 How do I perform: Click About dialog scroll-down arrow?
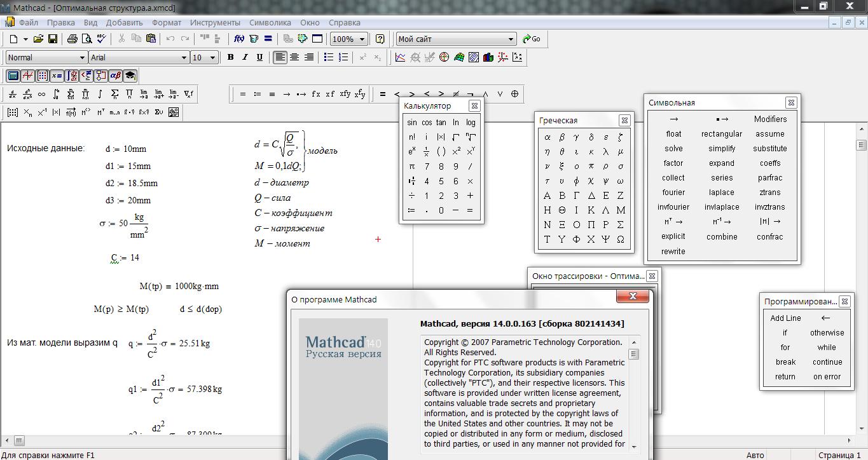click(x=633, y=447)
